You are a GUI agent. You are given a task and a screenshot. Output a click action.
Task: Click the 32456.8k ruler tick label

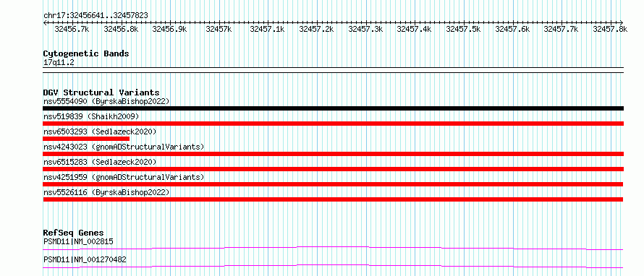121,29
